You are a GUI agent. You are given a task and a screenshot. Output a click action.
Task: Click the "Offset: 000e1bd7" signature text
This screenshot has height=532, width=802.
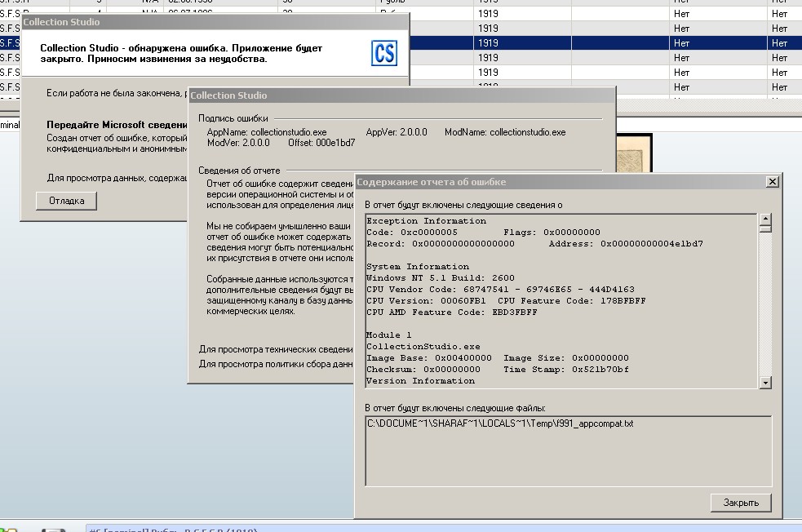(321, 143)
